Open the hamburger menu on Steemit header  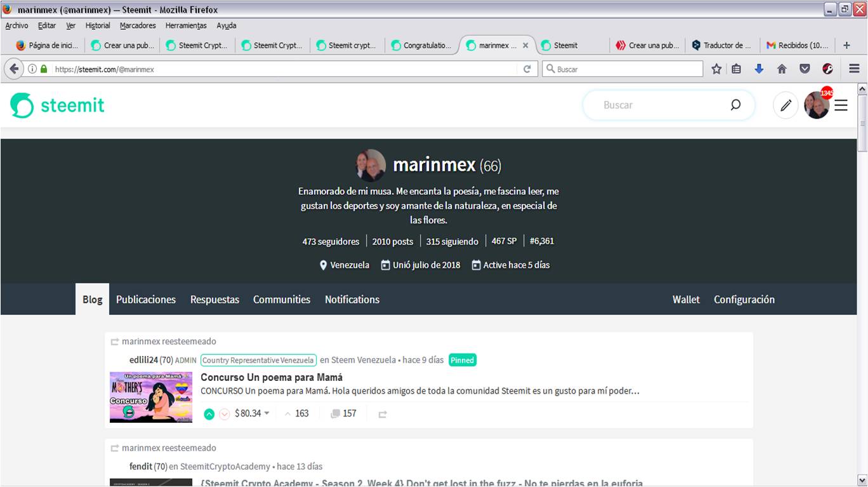coord(841,105)
